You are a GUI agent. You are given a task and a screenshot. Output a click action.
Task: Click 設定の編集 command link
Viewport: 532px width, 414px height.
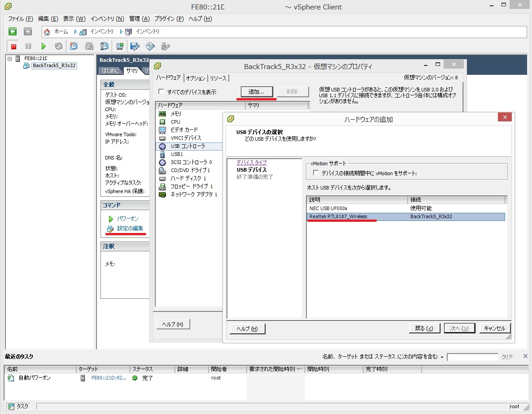[130, 229]
